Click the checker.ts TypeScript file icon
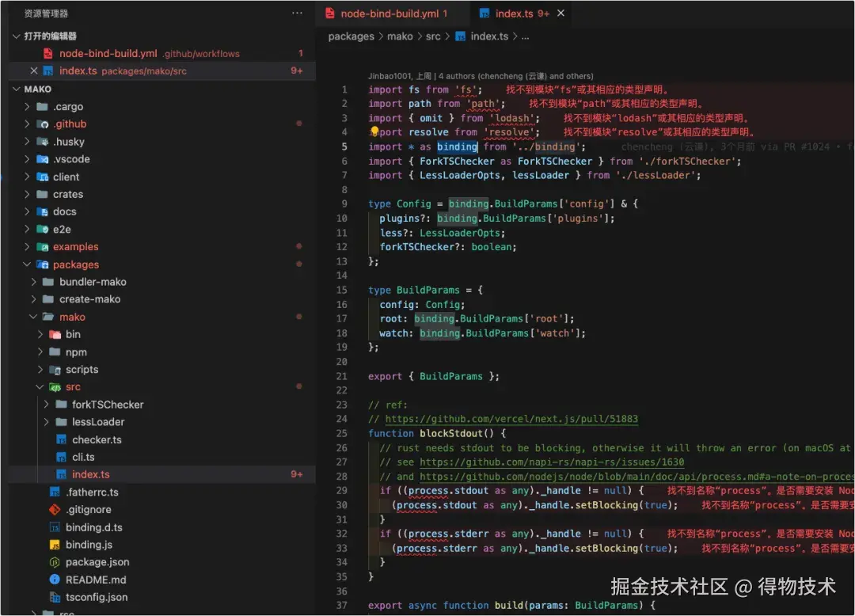 [61, 439]
